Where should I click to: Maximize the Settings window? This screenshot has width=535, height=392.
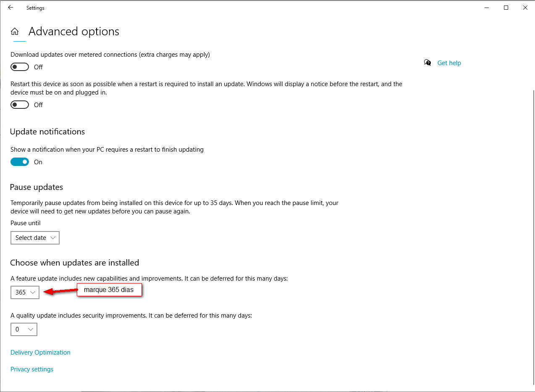tap(506, 8)
